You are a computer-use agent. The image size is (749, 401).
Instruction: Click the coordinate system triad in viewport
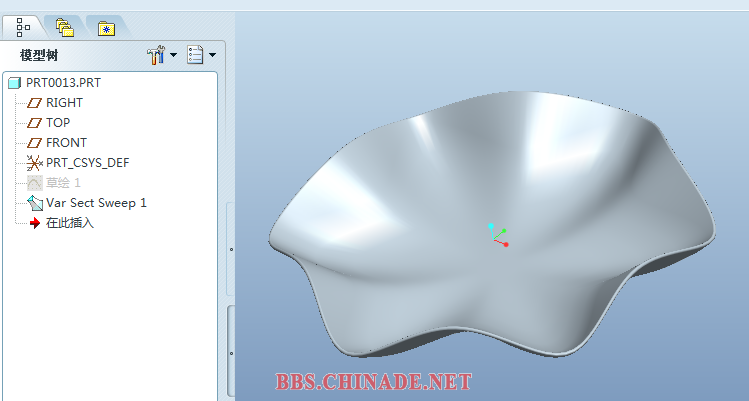click(498, 235)
